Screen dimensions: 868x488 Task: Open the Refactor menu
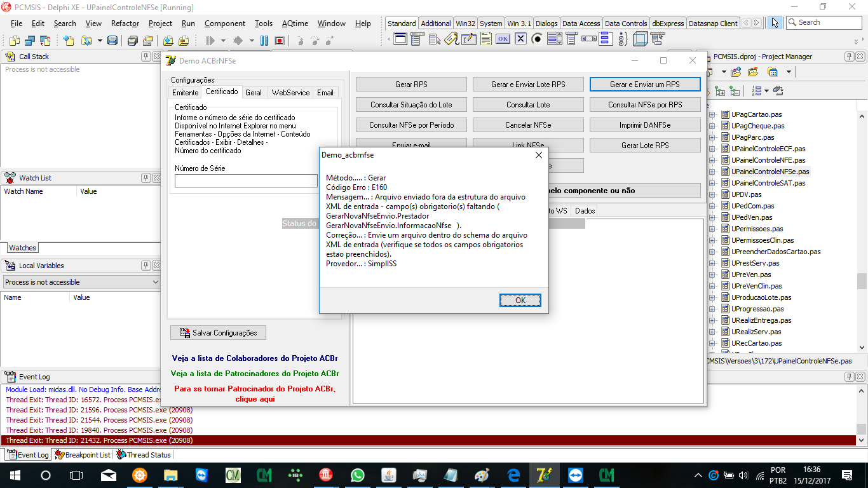point(125,24)
